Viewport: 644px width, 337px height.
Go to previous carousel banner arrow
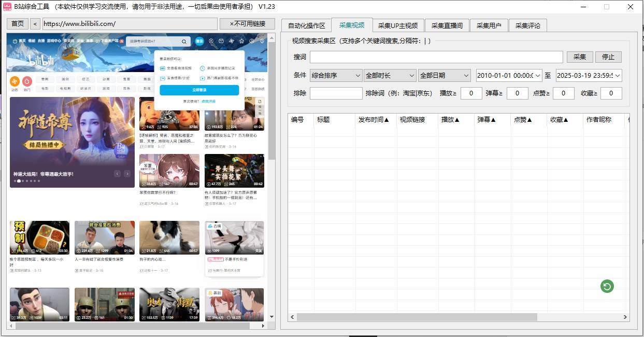click(x=118, y=174)
